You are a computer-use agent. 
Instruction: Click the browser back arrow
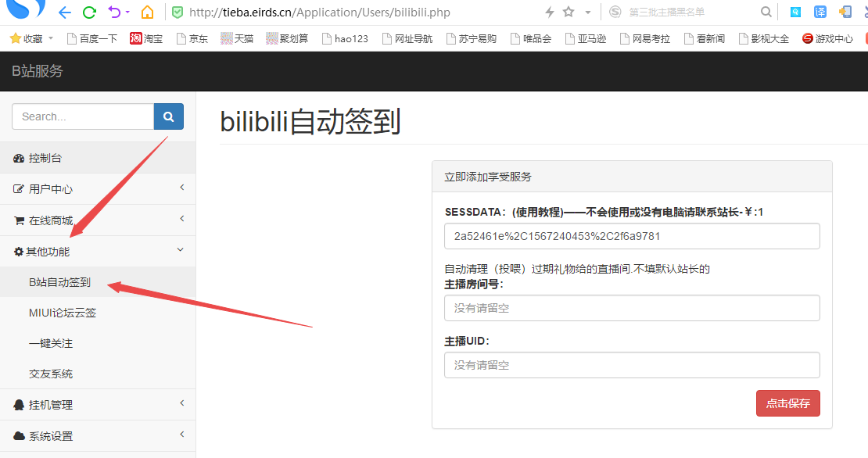[65, 13]
